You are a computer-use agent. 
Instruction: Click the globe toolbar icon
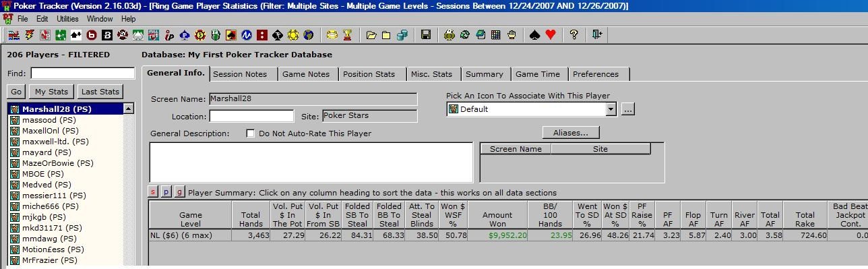[x=309, y=35]
